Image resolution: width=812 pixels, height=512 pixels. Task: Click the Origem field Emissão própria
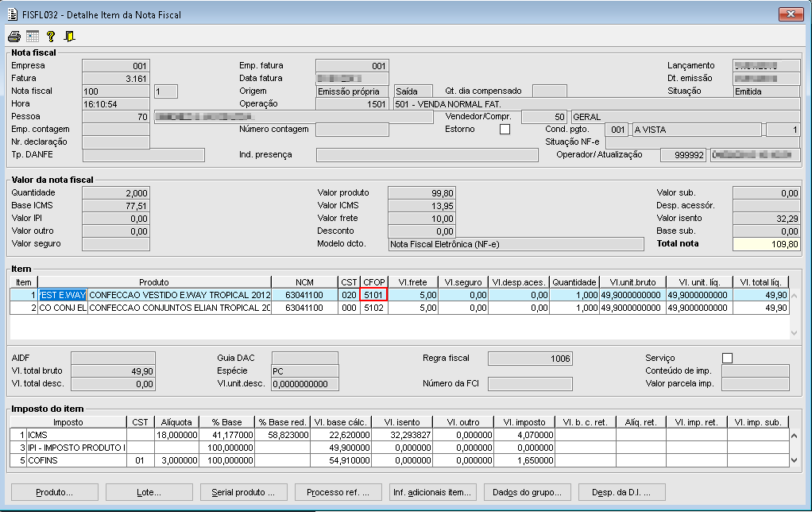click(352, 91)
